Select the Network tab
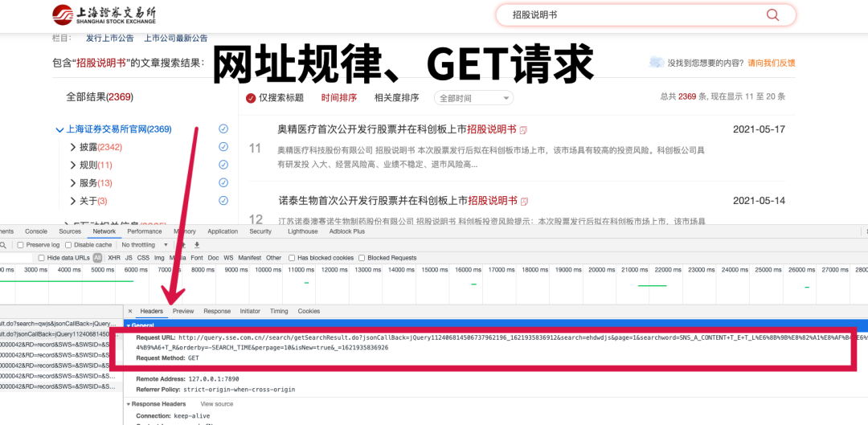This screenshot has width=868, height=425. 104,231
